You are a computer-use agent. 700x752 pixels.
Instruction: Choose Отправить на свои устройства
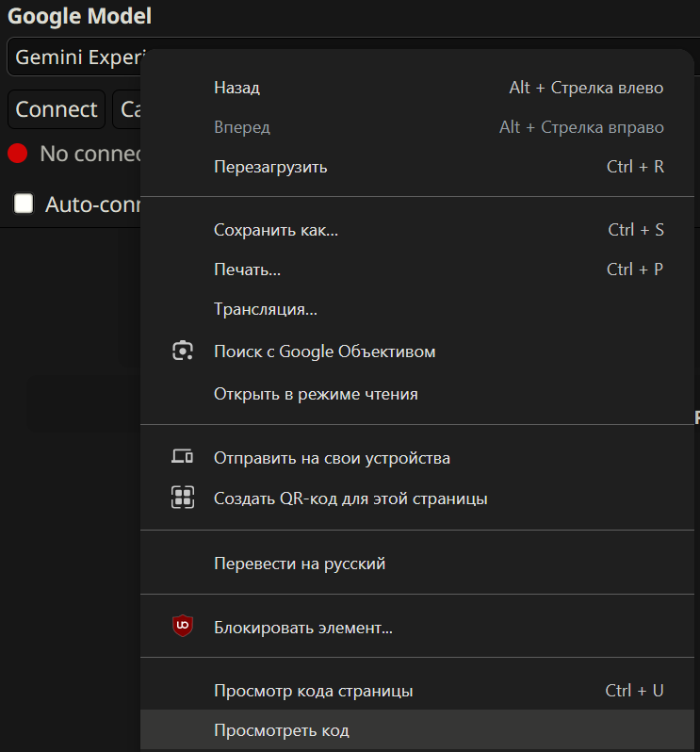tap(417, 458)
